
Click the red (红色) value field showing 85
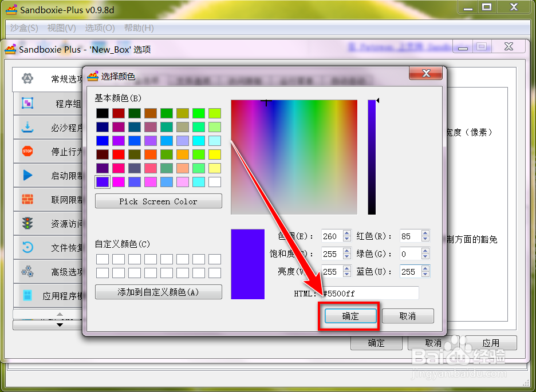click(x=410, y=236)
